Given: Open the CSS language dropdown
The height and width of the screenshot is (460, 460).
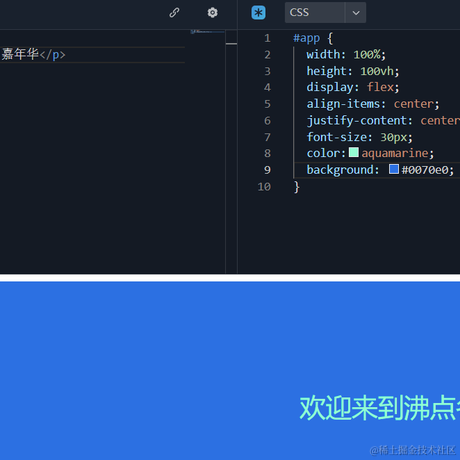Looking at the screenshot, I should click(x=325, y=13).
